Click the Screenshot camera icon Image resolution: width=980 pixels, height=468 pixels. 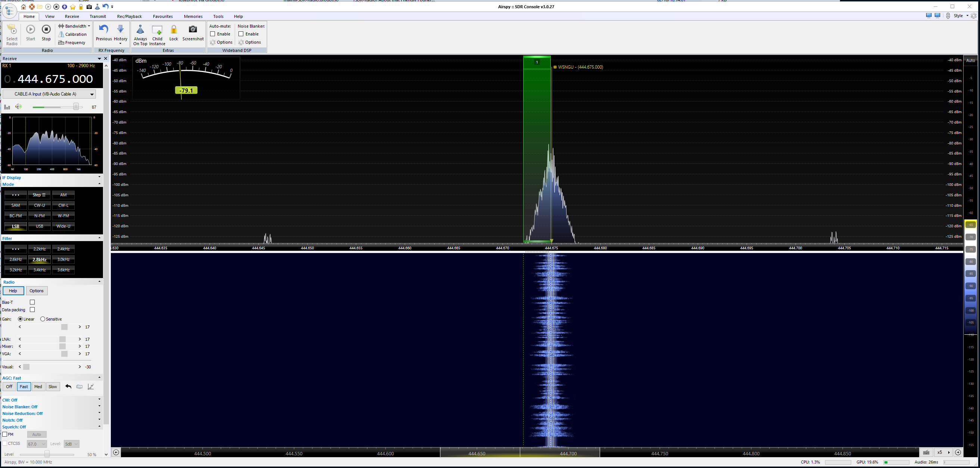[193, 30]
